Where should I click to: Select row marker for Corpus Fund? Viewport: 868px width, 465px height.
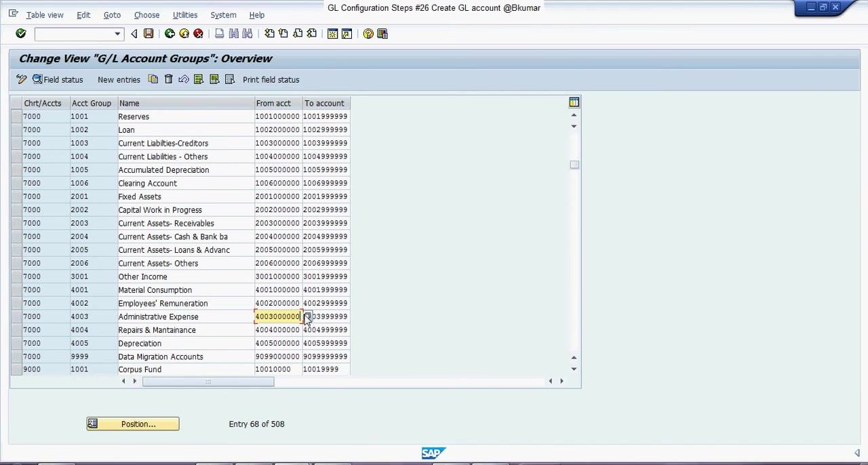coord(16,369)
